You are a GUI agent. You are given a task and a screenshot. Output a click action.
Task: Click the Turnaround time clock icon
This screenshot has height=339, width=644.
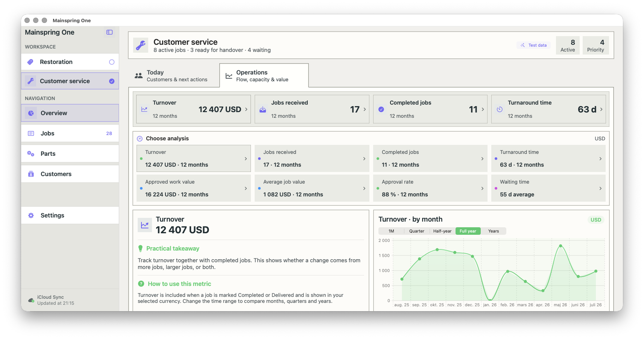[x=500, y=109]
